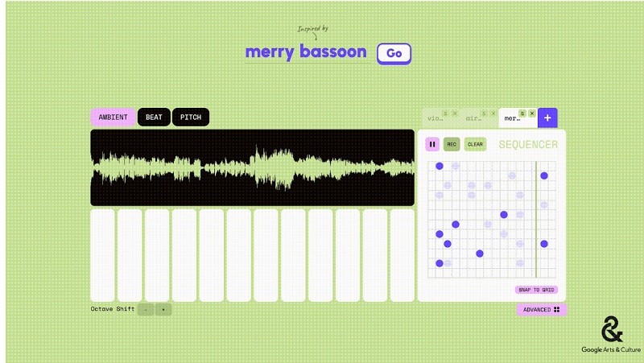The height and width of the screenshot is (363, 644).
Task: Open the Google Arts & Culture logo link
Action: (611, 334)
